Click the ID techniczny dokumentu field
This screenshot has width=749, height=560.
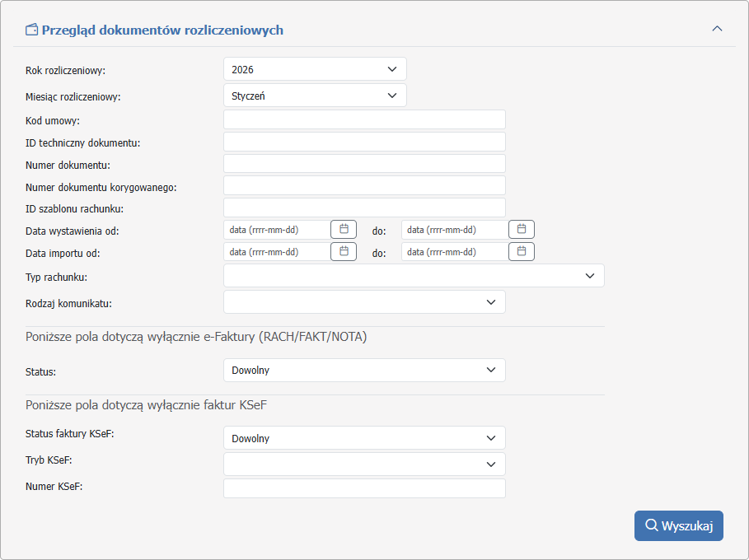click(364, 142)
